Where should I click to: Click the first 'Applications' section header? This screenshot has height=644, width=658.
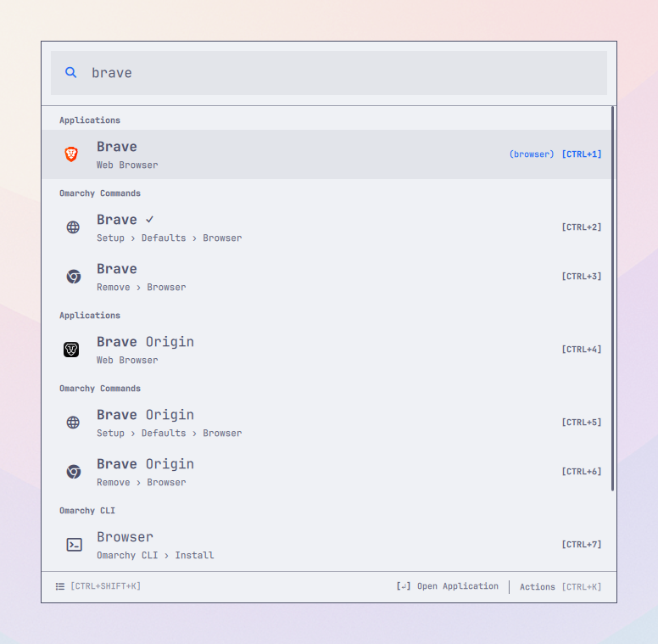90,120
